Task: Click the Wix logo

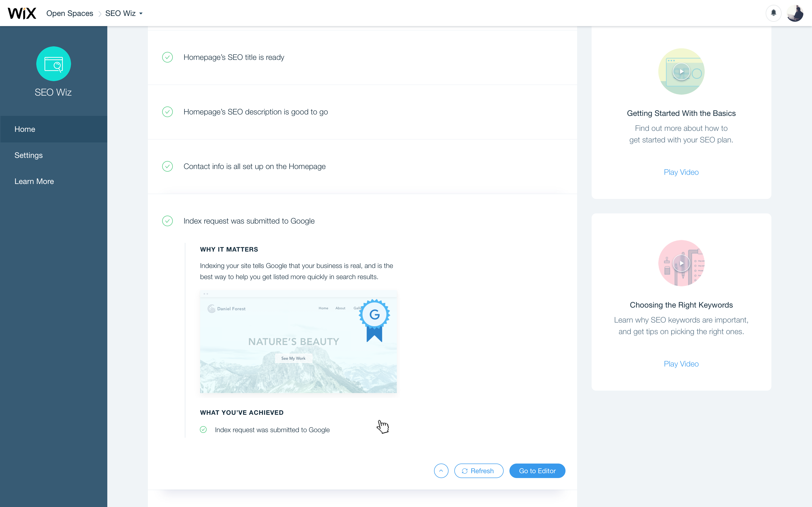Action: (x=22, y=14)
